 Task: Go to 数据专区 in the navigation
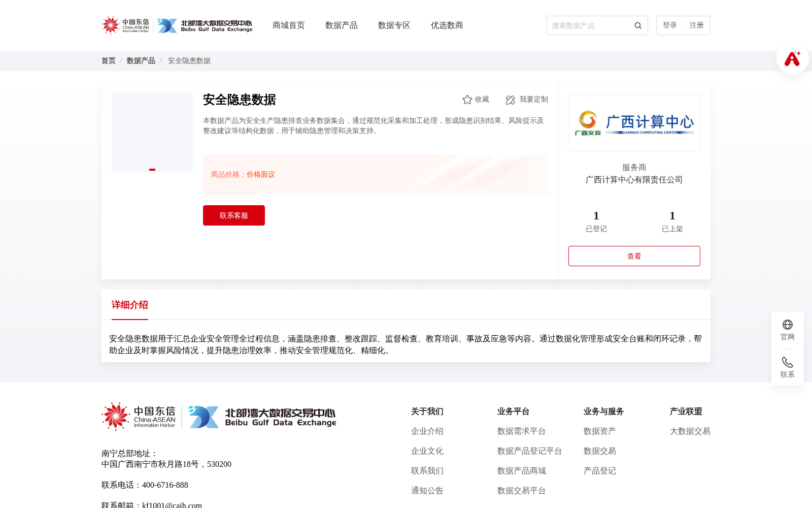394,25
